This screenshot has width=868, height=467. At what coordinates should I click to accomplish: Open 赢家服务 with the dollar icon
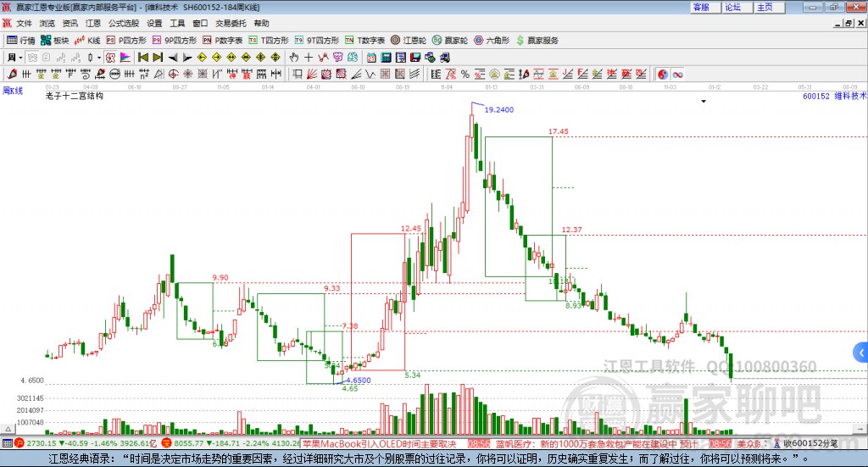click(x=537, y=41)
